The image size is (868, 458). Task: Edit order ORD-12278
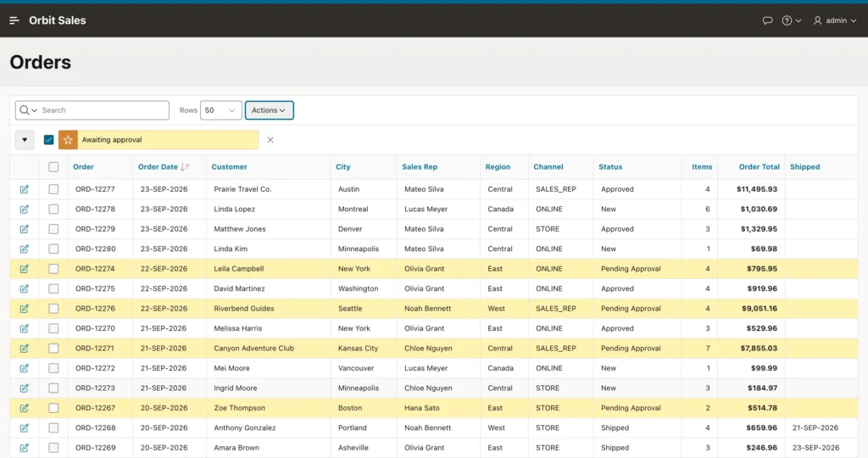click(25, 209)
